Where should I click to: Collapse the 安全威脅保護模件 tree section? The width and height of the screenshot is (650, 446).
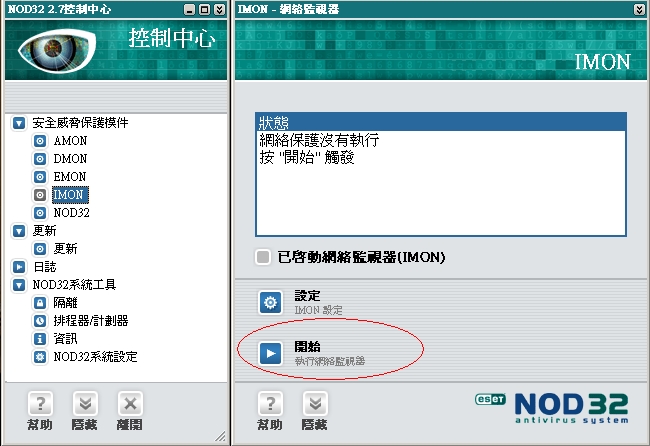[x=19, y=123]
